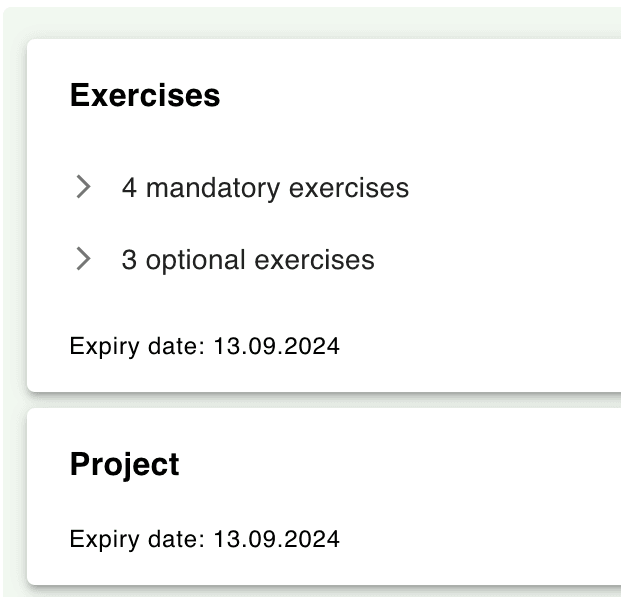Click empty area right of Exercises heading
621x597 pixels.
tap(420, 96)
